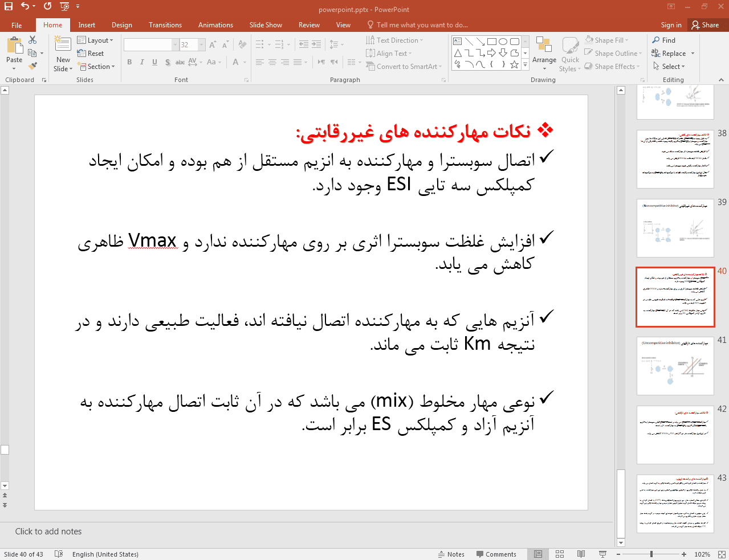Open the font size dropdown
This screenshot has height=560, width=729.
[x=202, y=44]
